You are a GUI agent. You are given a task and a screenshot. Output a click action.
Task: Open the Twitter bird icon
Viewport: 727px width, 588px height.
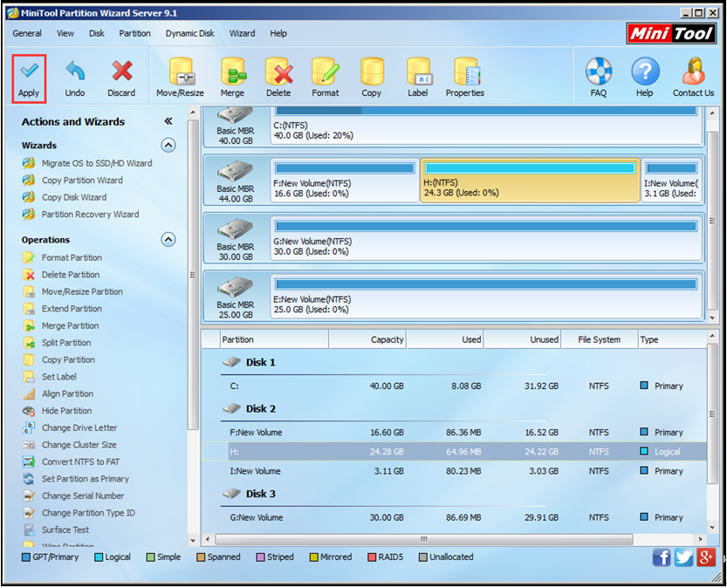[x=683, y=557]
